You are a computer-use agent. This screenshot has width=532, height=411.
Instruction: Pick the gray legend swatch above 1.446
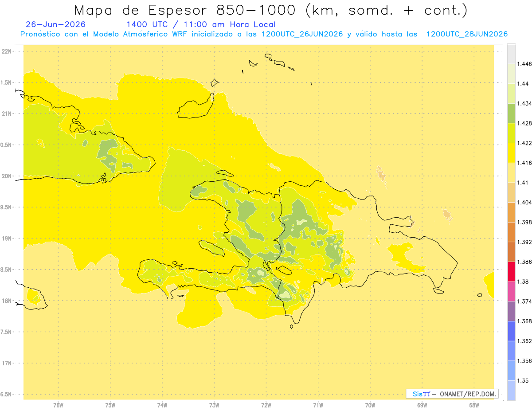511,54
